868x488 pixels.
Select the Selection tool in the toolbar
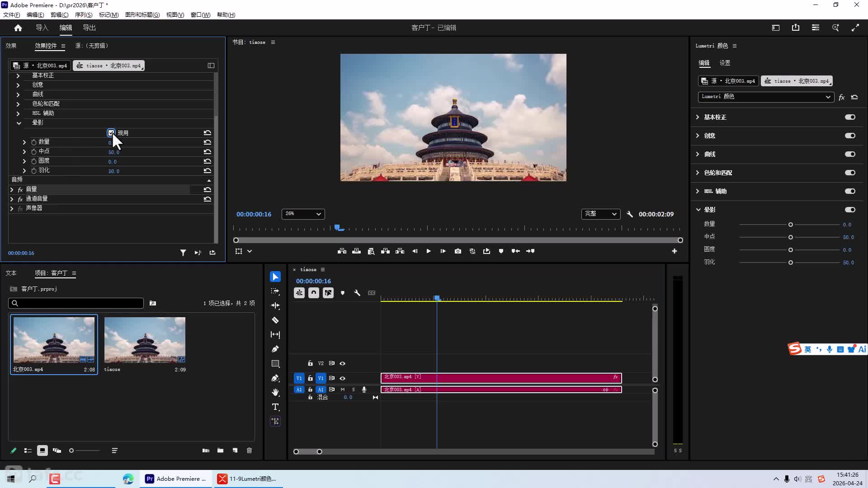coord(275,277)
